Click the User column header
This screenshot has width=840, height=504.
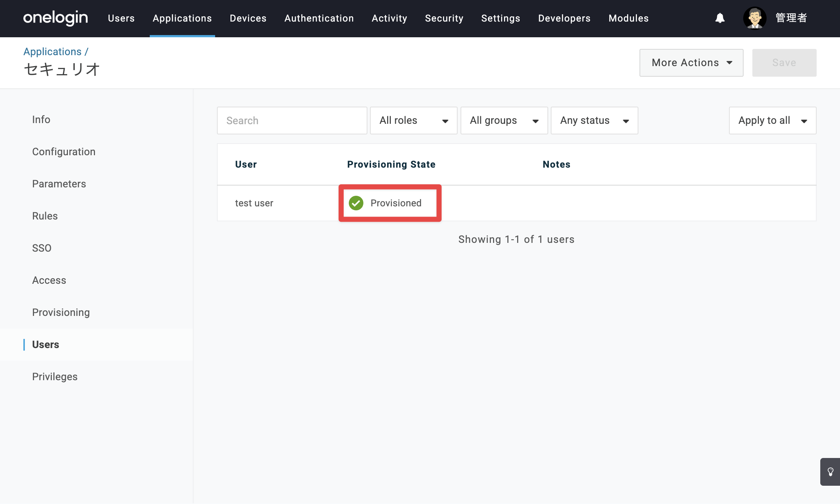pyautogui.click(x=246, y=164)
